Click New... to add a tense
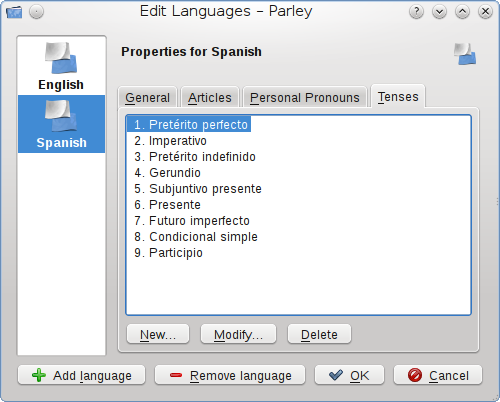The height and width of the screenshot is (402, 500). pyautogui.click(x=158, y=334)
